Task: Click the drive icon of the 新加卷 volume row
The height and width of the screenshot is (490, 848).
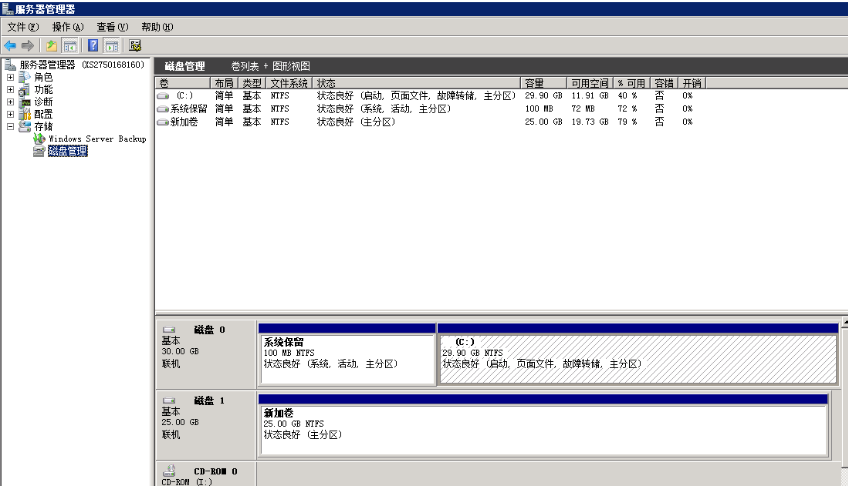Action: click(163, 122)
